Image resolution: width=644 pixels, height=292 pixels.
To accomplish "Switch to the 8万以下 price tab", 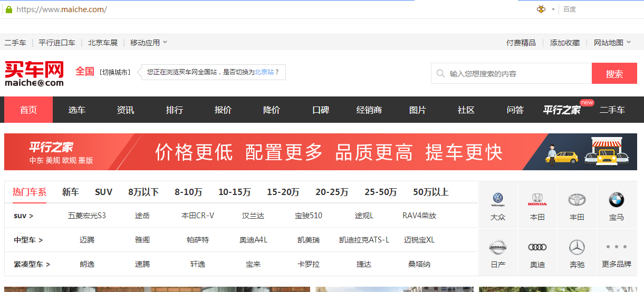I will click(x=143, y=192).
